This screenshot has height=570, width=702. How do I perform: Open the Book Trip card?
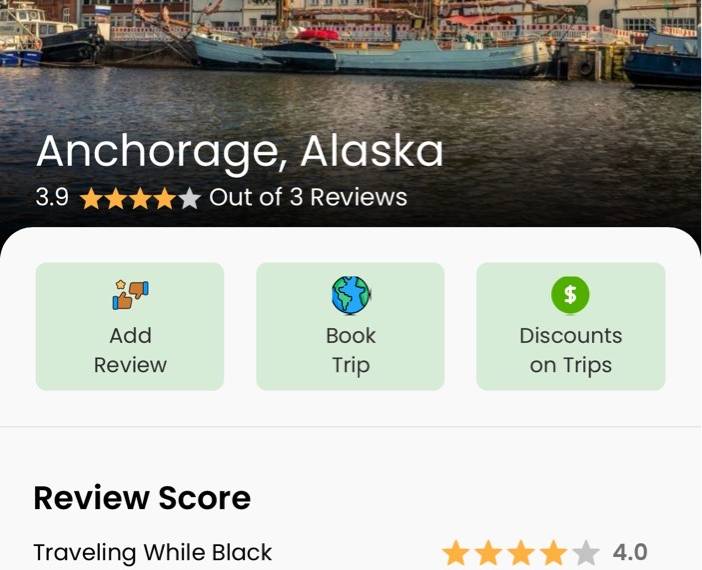(350, 326)
